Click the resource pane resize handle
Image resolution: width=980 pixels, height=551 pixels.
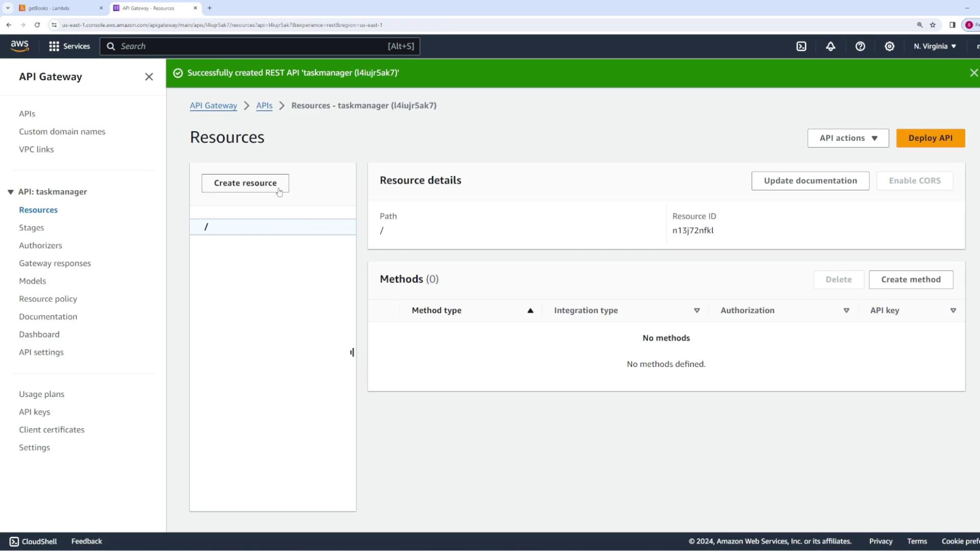point(352,353)
